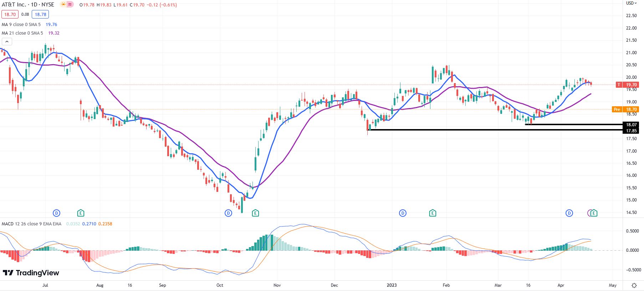
Task: Click the 14.50 price axis label
Action: click(x=631, y=213)
